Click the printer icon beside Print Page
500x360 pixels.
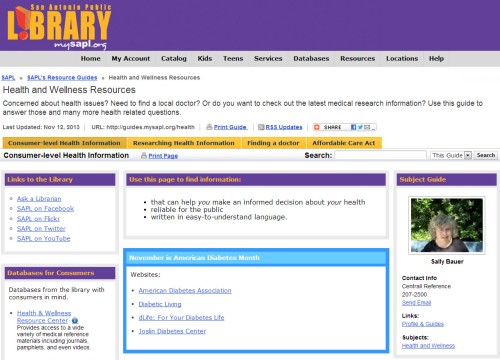click(144, 155)
